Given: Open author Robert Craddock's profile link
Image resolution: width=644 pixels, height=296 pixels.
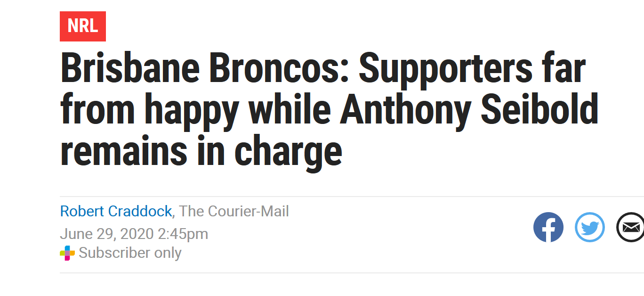Looking at the screenshot, I should (x=116, y=211).
